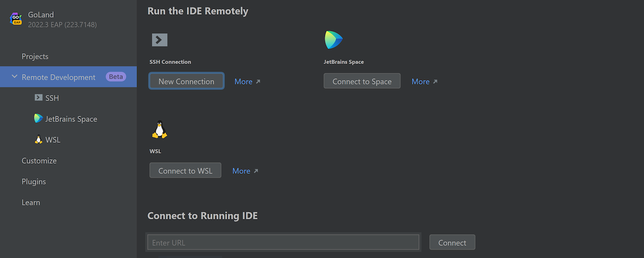Click the large SSH Connection terminal icon
This screenshot has height=258, width=644.
(x=160, y=40)
